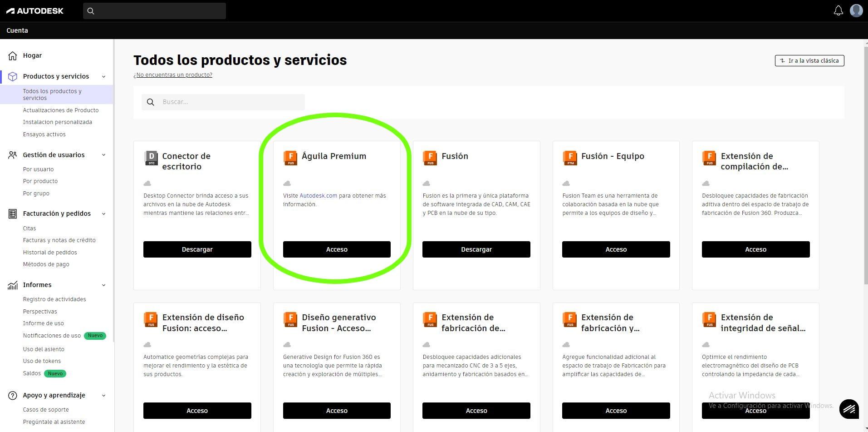Click the Diseño generativo Fusion icon
868x432 pixels.
tap(290, 319)
